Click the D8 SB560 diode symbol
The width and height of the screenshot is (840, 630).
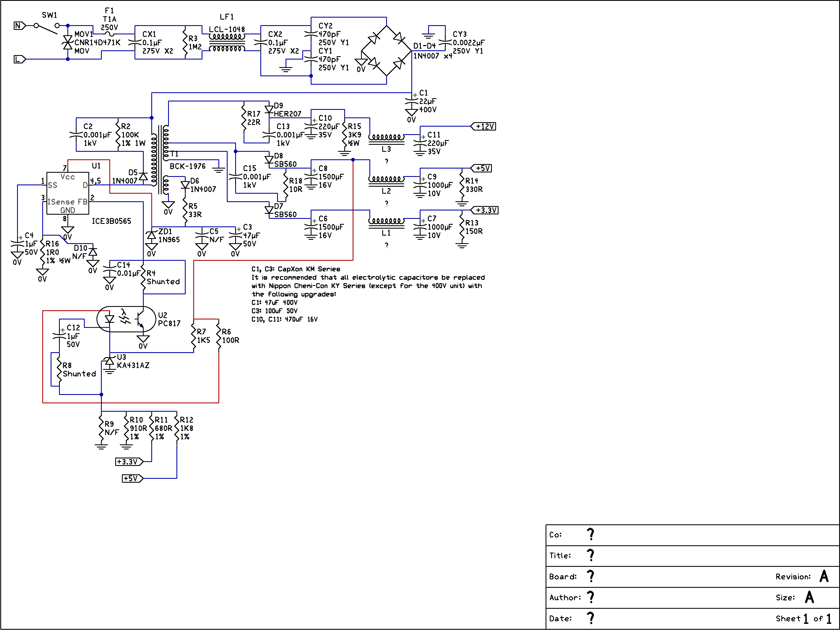(x=269, y=160)
